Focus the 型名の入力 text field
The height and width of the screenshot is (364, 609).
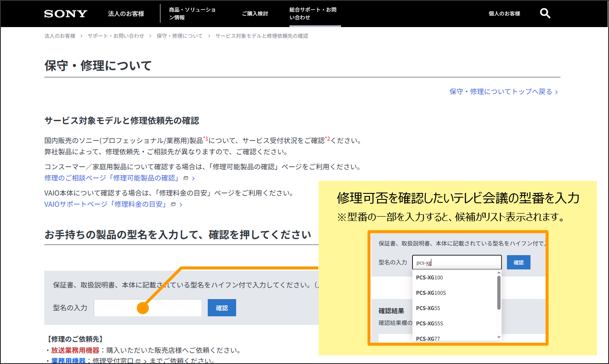tap(148, 308)
